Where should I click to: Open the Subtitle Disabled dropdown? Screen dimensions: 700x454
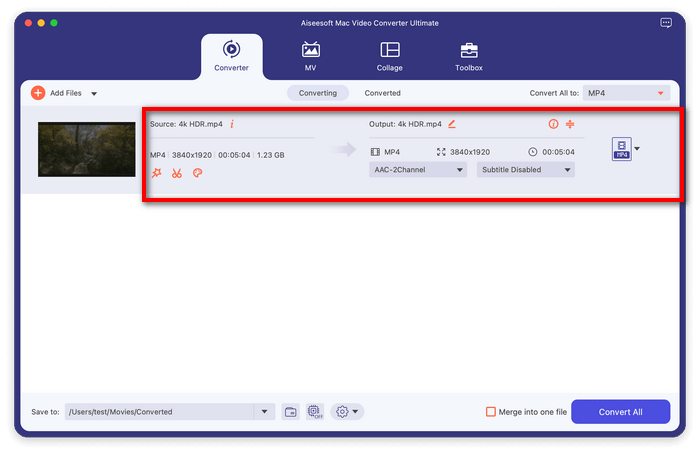point(525,170)
